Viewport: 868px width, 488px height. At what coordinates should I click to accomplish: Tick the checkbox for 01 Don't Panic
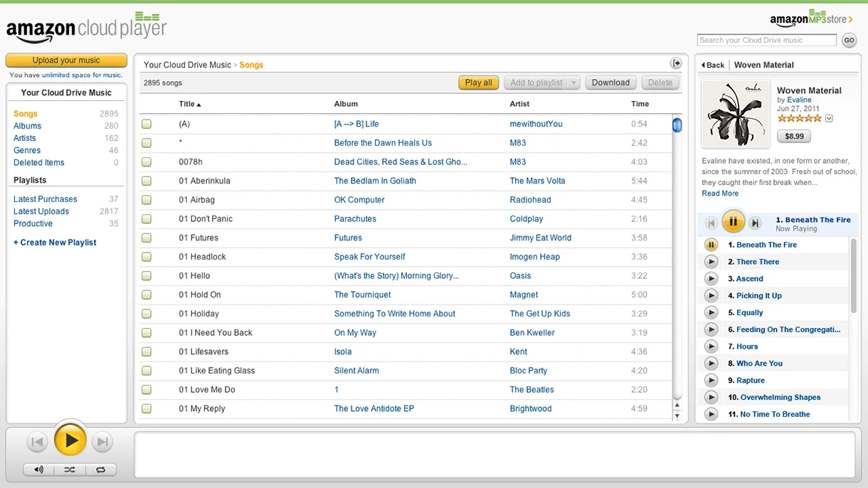pyautogui.click(x=147, y=219)
